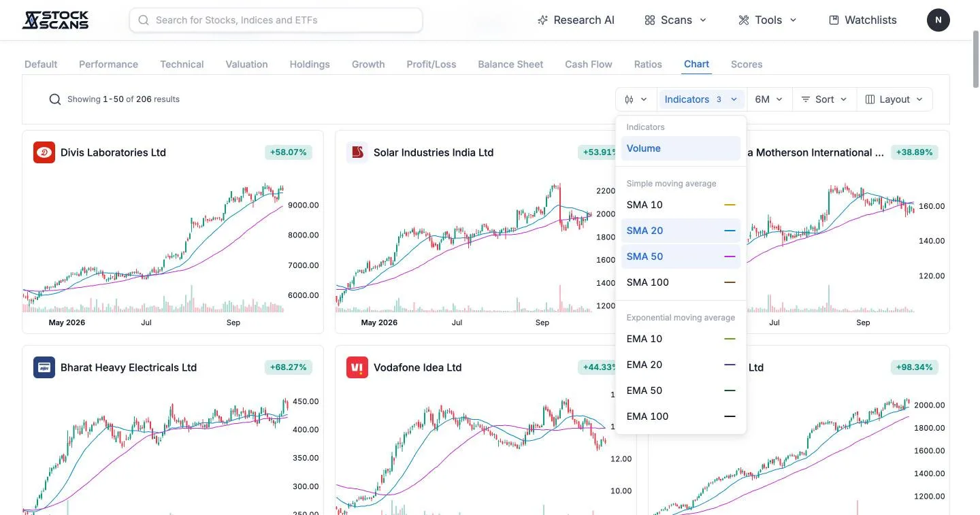Click the Bharat Heavy Electricals logo
Image resolution: width=980 pixels, height=515 pixels.
(x=44, y=367)
